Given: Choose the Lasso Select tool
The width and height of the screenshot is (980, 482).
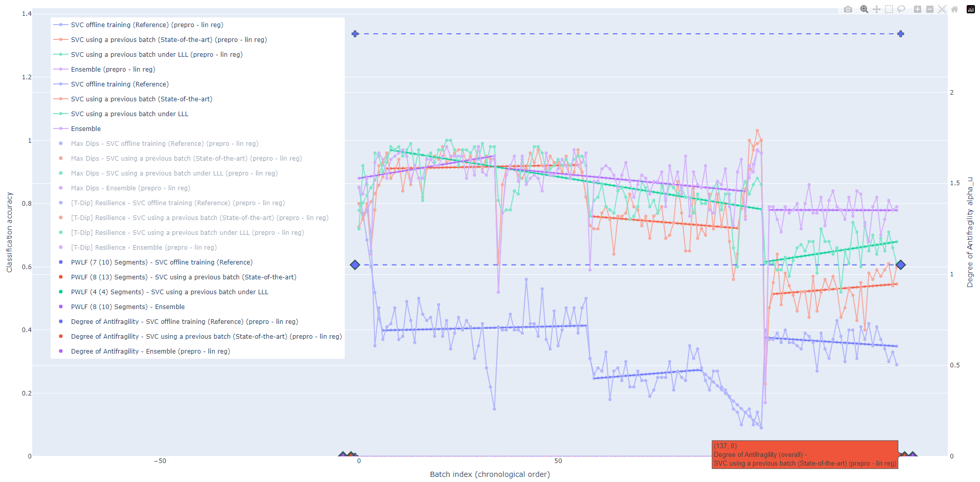Looking at the screenshot, I should point(901,9).
